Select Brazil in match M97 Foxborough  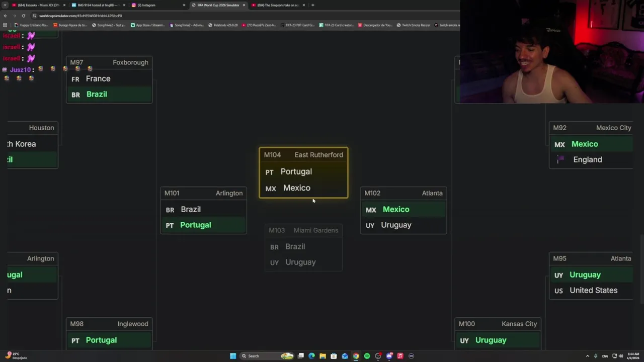[x=109, y=94]
